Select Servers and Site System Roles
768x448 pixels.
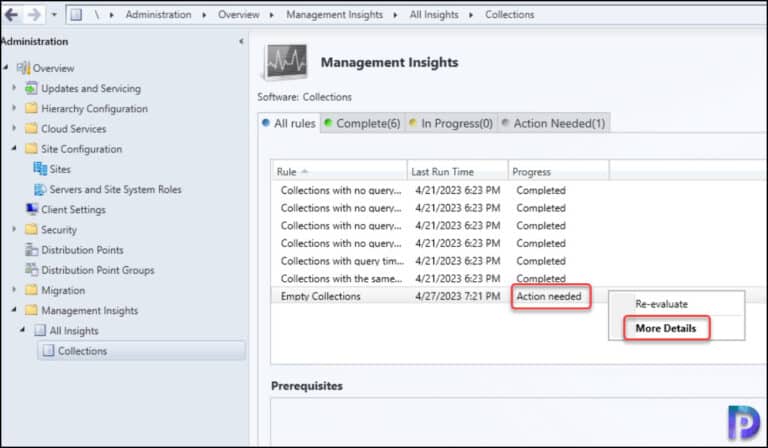[x=115, y=189]
